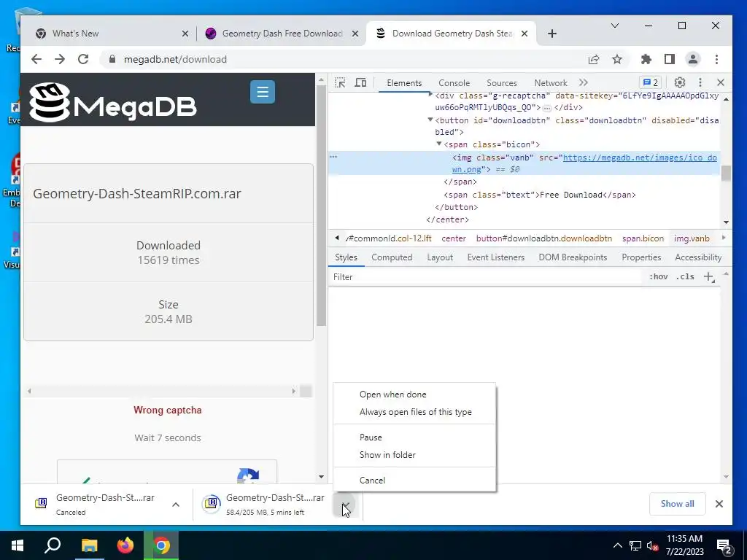Open Chrome's three-dot menu
Viewport: 747px width, 560px height.
click(716, 59)
